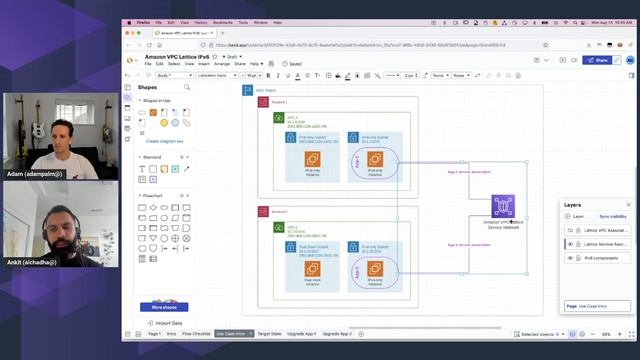Image resolution: width=640 pixels, height=360 pixels.
Task: Open the Body text style dropdown
Action: click(x=174, y=76)
